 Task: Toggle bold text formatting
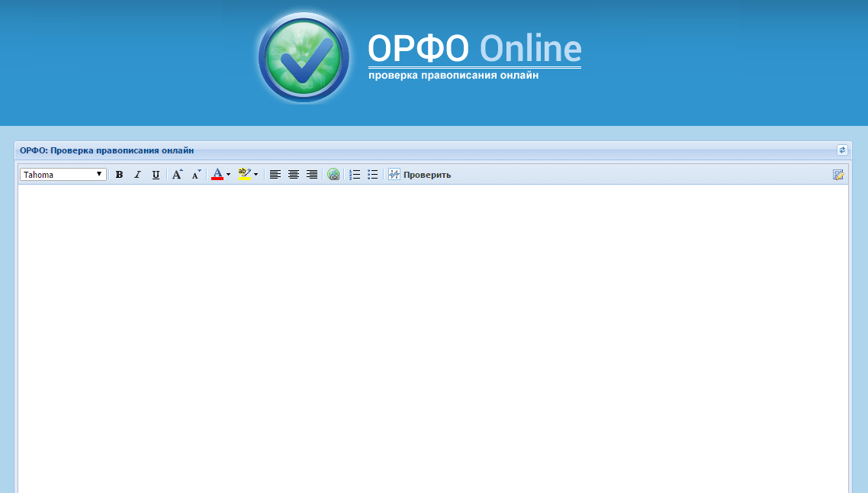(x=119, y=175)
